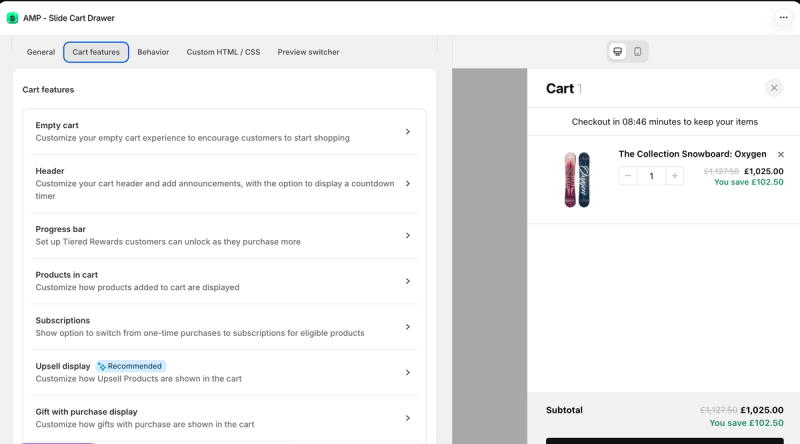Click the 'Cart features' section heading
800x444 pixels.
[48, 90]
